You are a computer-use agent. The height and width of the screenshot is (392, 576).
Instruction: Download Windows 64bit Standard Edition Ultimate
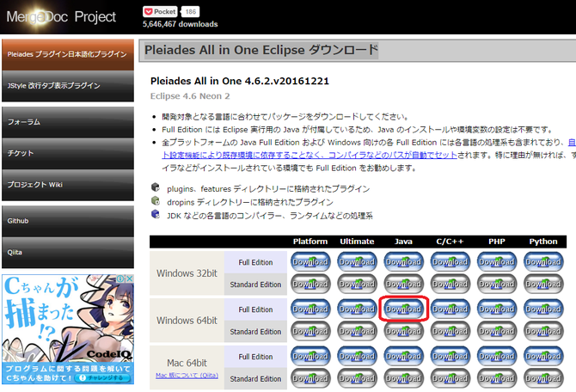click(x=357, y=331)
